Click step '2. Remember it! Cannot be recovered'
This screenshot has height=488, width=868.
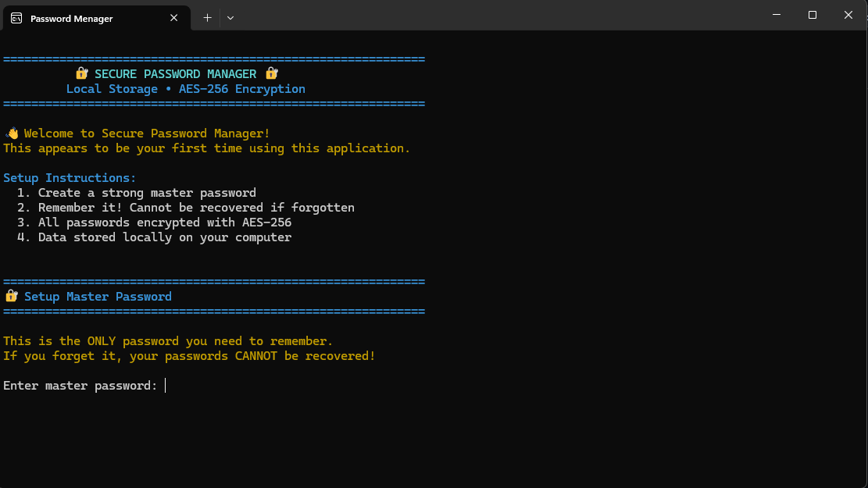(x=185, y=208)
